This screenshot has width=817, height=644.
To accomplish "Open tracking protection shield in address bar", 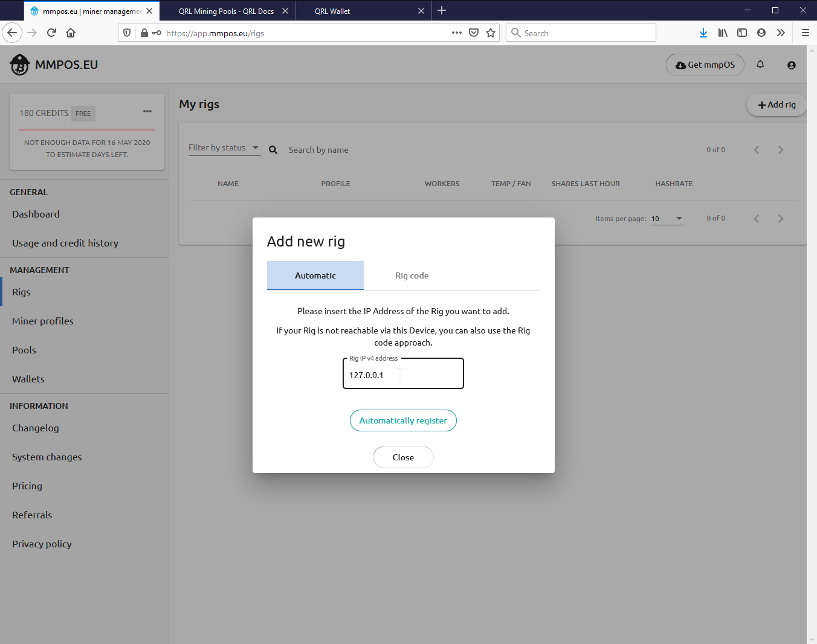I will (127, 33).
